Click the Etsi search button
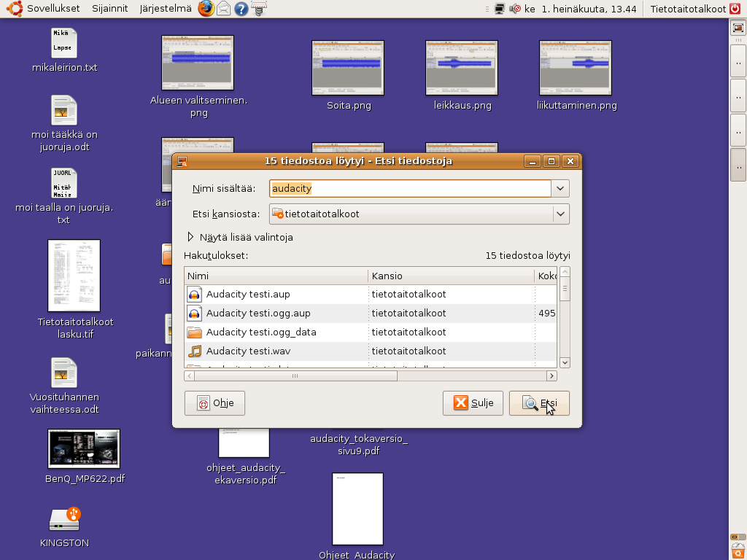Viewport: 747px width, 560px height. pyautogui.click(x=539, y=403)
